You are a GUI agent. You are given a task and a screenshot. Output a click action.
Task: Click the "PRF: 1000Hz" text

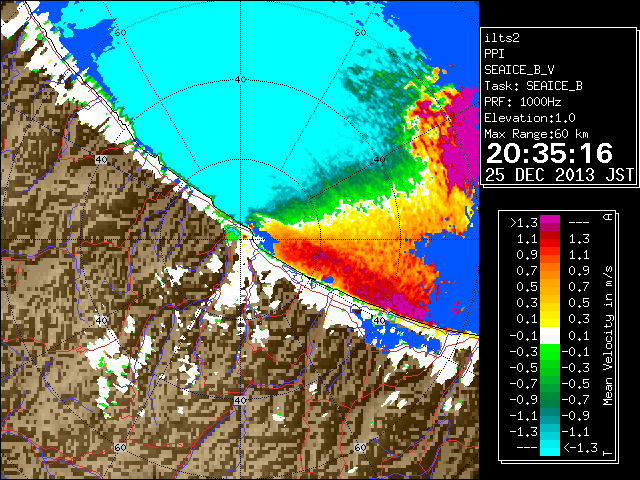point(522,102)
